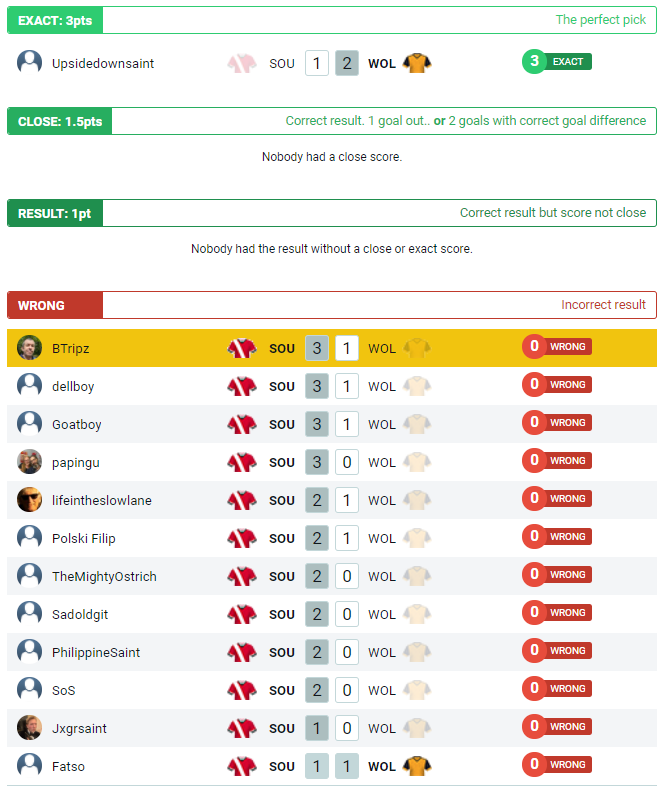
Task: Click the Southampton shirt in BTripz's row
Action: click(x=242, y=348)
